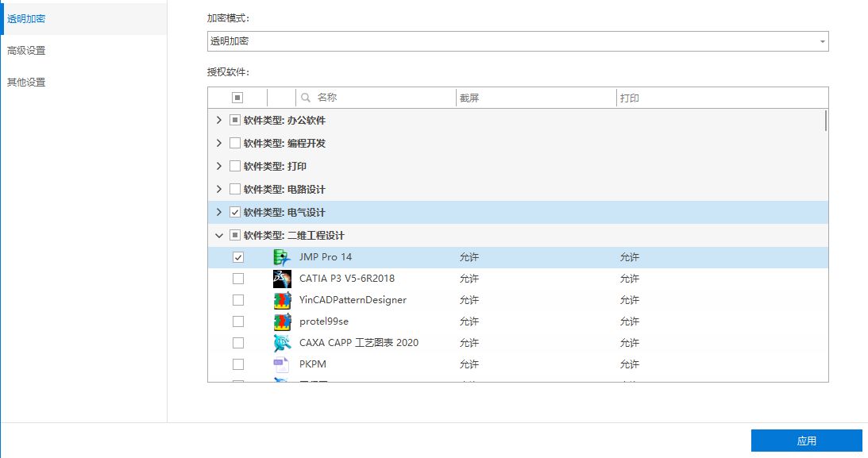Check the 软件类型: 打印 checkbox
The width and height of the screenshot is (868, 458).
(x=235, y=166)
